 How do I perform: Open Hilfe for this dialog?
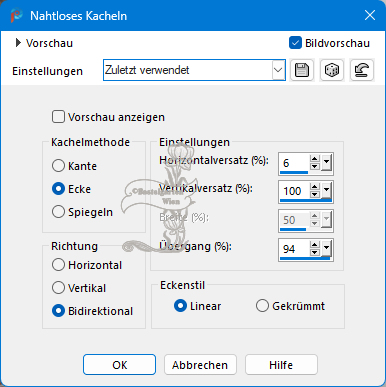tap(281, 365)
